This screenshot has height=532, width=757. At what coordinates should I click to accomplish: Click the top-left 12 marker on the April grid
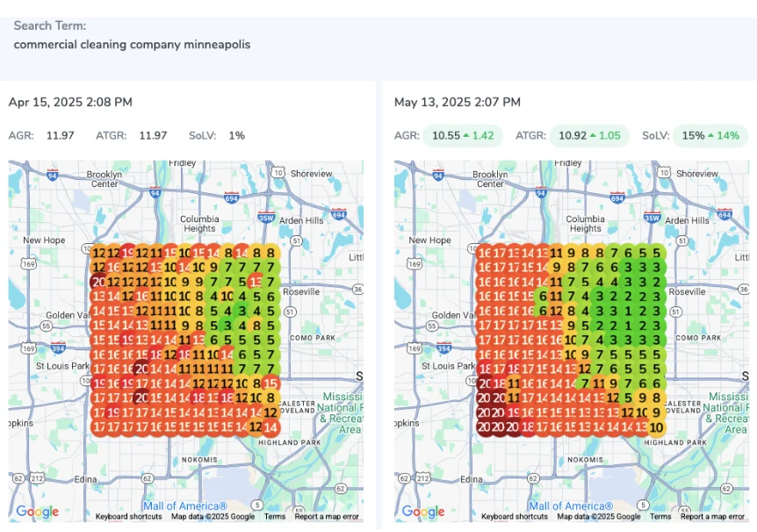coord(98,254)
